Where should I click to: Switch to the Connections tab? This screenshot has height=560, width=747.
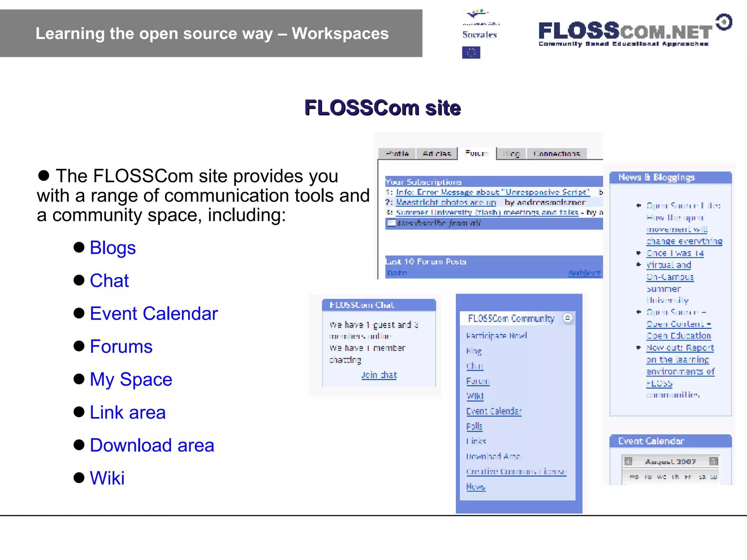pyautogui.click(x=557, y=153)
